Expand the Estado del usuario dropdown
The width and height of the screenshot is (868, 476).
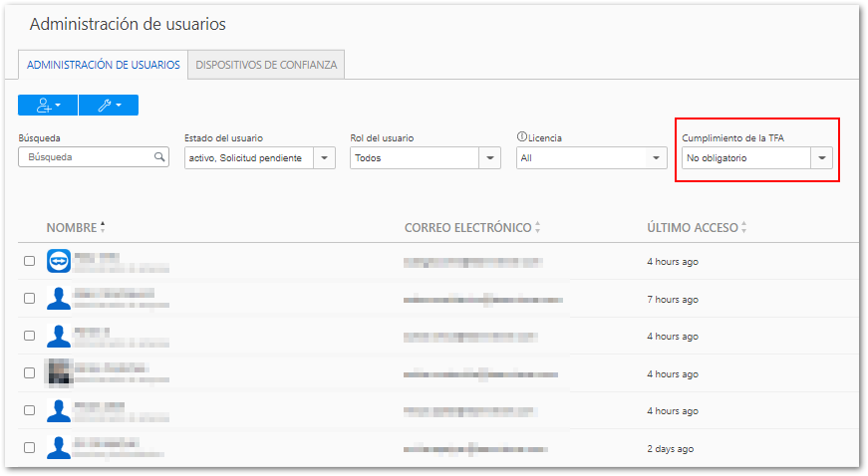tap(325, 157)
